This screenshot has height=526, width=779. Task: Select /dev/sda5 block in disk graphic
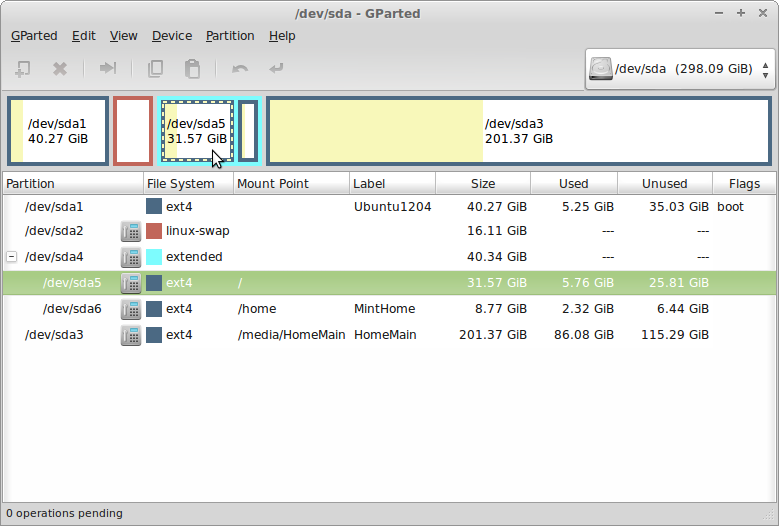[x=197, y=131]
